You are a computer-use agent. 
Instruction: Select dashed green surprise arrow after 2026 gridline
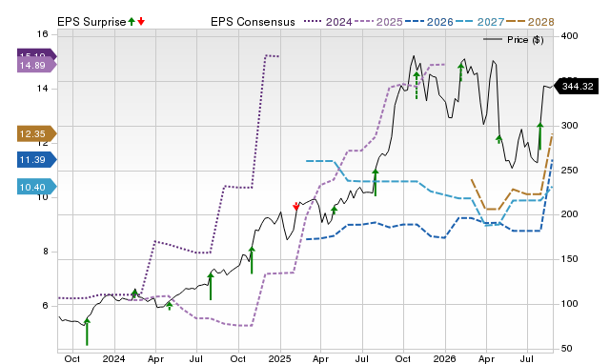460,72
